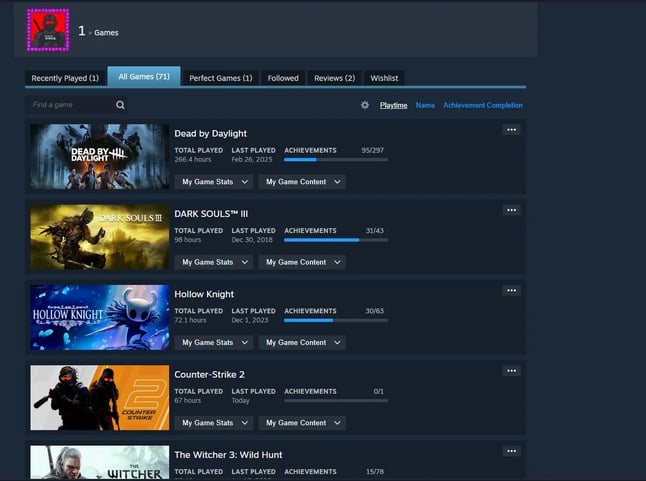
Task: Open the three-dot menu for Hollow Knight
Action: pyautogui.click(x=511, y=290)
